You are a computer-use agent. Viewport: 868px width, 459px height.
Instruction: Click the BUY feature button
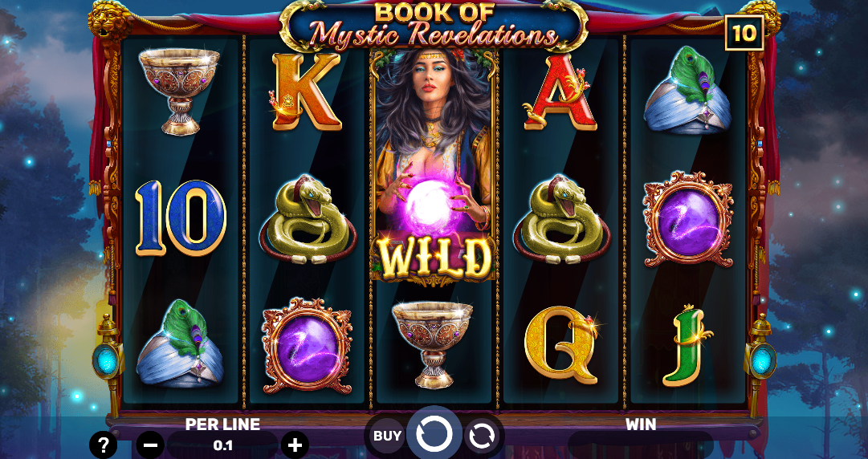point(387,436)
